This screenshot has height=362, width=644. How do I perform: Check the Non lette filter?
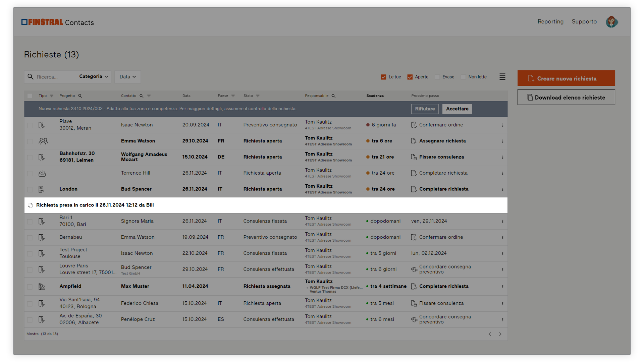click(x=463, y=77)
